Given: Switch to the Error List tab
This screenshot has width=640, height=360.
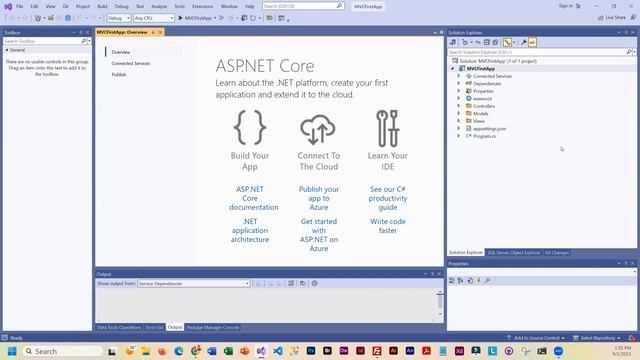Looking at the screenshot, I should point(154,327).
